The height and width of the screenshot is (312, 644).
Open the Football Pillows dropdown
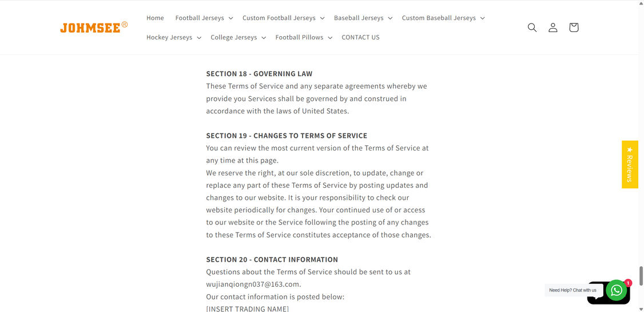pyautogui.click(x=304, y=37)
